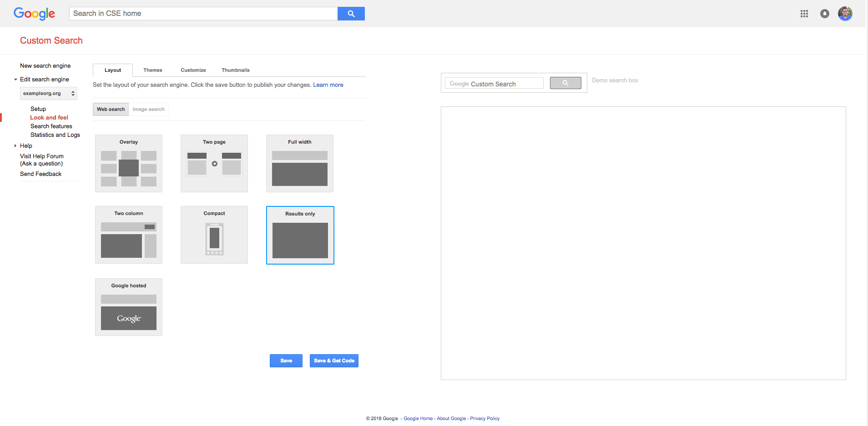Expand the Help section
The width and height of the screenshot is (868, 426).
(15, 146)
